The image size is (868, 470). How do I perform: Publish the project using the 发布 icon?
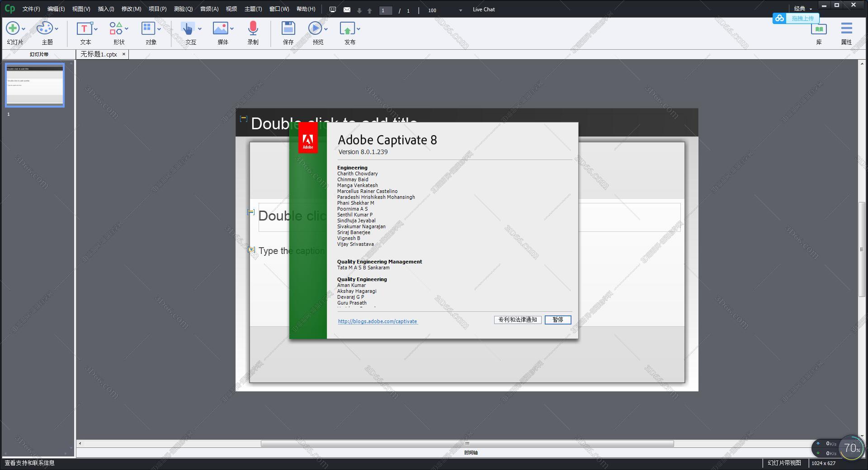tap(348, 28)
